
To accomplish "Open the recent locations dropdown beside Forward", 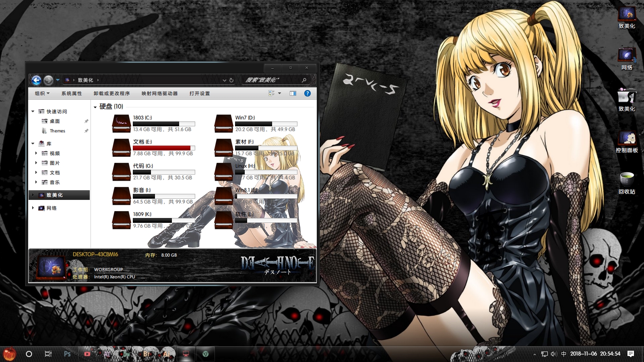I will pyautogui.click(x=58, y=80).
